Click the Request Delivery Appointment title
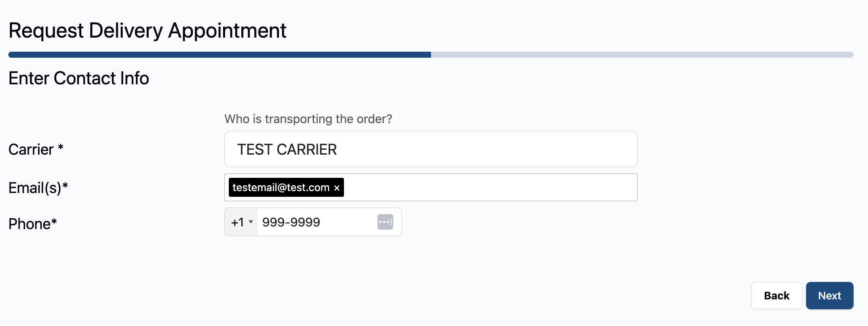Image resolution: width=868 pixels, height=326 pixels. (147, 30)
